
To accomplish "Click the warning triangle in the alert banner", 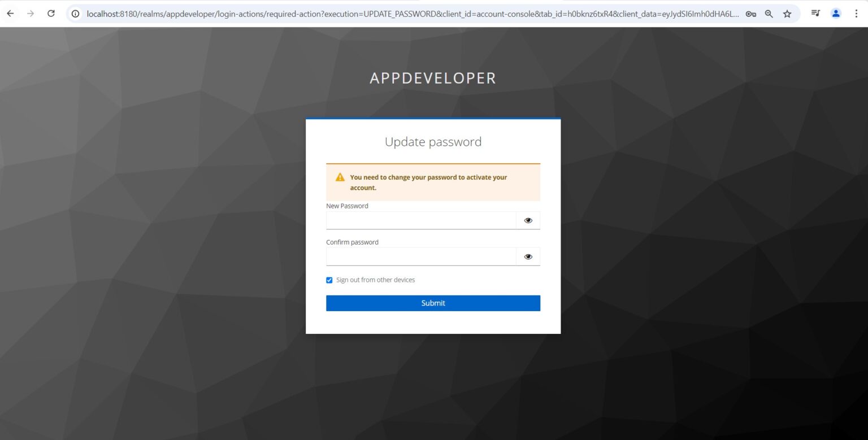I will coord(339,177).
